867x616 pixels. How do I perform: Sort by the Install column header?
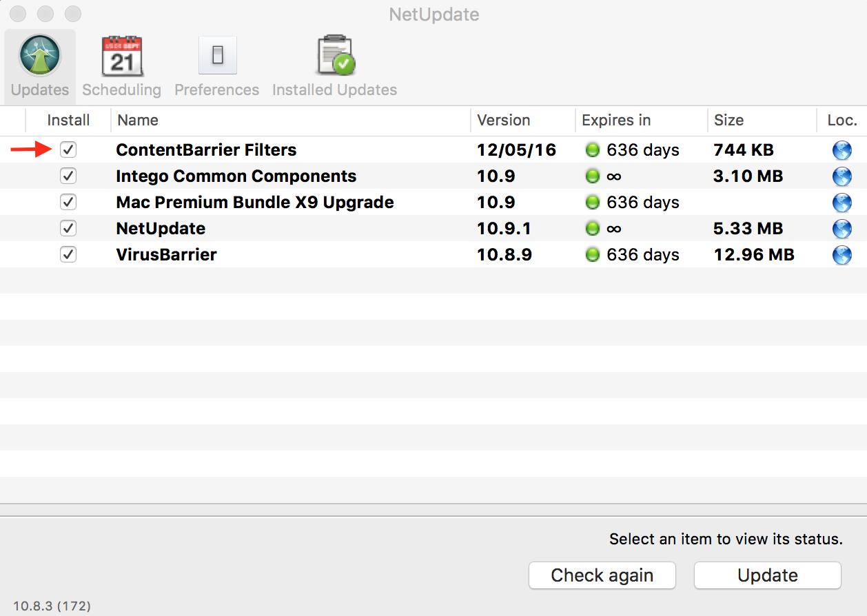[68, 121]
